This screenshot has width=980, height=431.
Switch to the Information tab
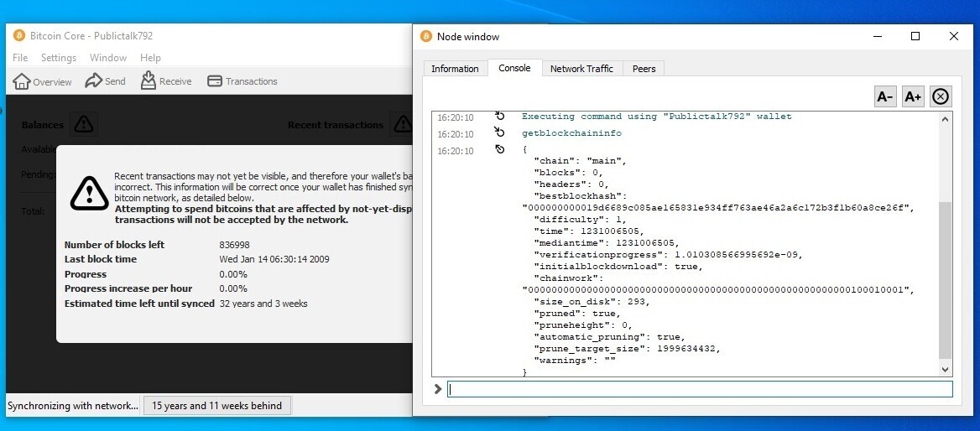pos(455,69)
